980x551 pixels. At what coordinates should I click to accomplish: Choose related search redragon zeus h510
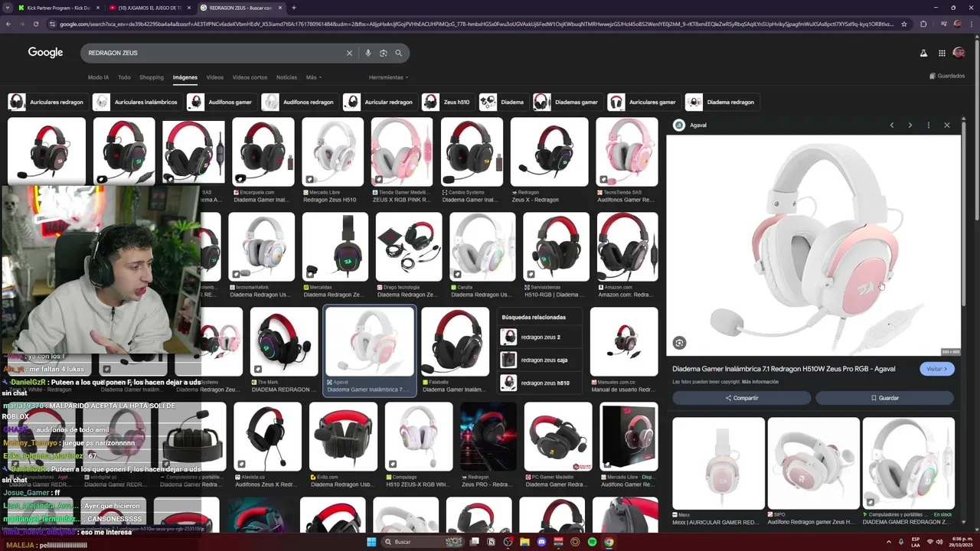[x=540, y=383]
